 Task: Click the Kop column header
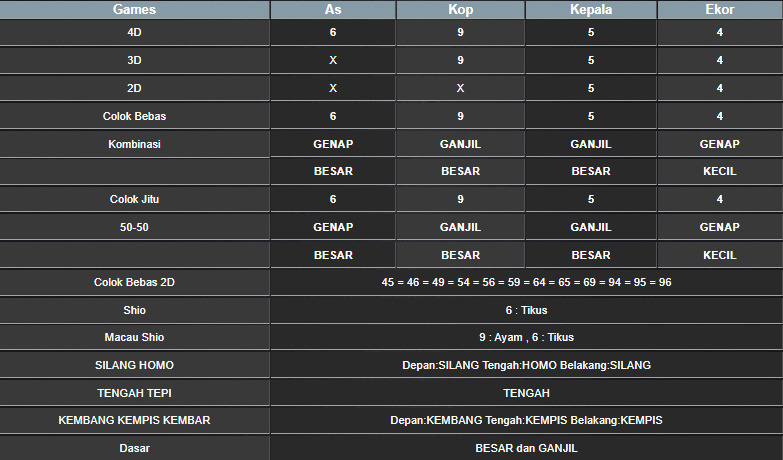coord(460,9)
